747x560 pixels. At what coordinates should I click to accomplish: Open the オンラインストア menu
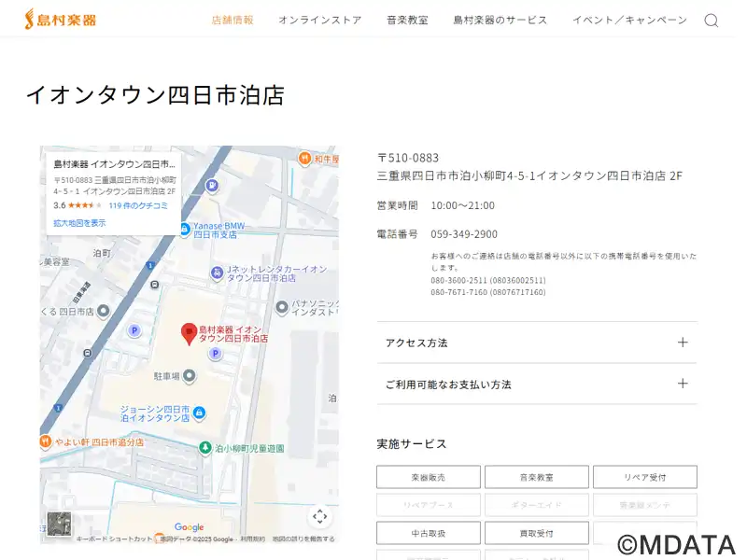(320, 20)
